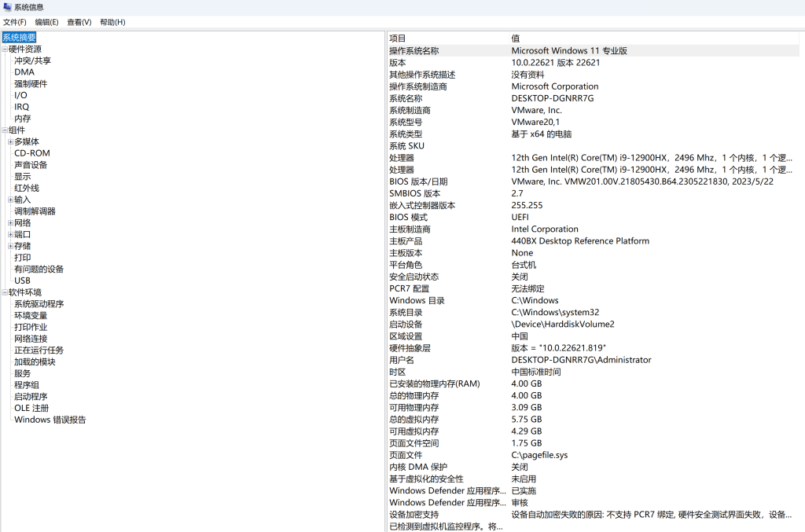Select the 有问题的设备 tree item

(x=39, y=270)
